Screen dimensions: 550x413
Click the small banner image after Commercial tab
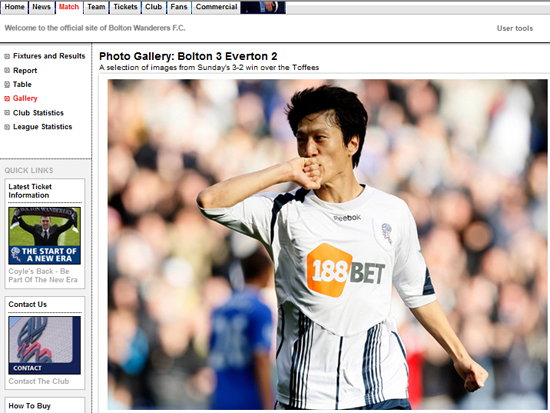pyautogui.click(x=263, y=7)
